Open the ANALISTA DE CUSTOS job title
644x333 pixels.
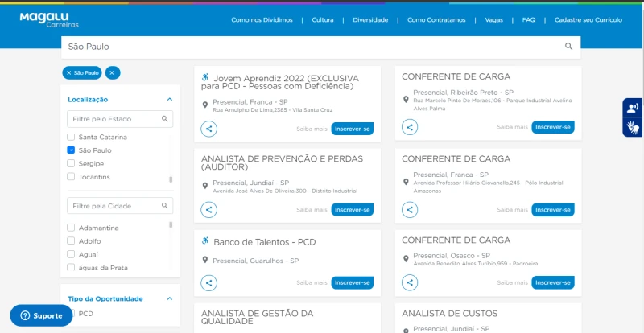[450, 314]
